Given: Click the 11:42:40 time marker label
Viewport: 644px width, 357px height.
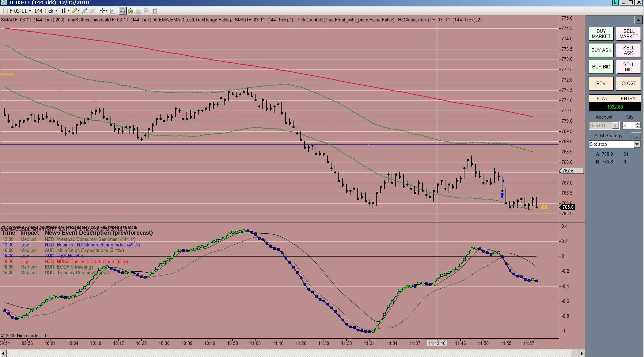Looking at the screenshot, I should pos(437,343).
